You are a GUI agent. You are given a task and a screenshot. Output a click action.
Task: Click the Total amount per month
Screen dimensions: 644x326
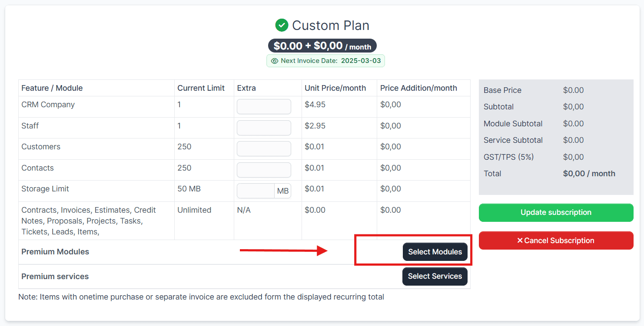(x=589, y=174)
